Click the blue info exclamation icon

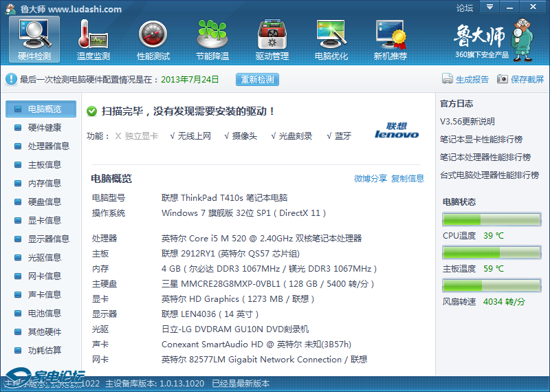point(11,79)
